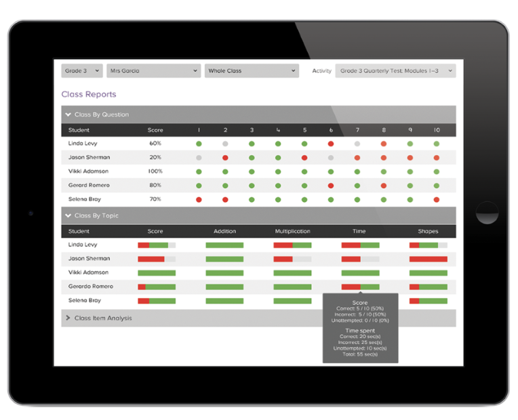Click Vikki Adamson's 100% score
The image size is (518, 420).
(155, 171)
